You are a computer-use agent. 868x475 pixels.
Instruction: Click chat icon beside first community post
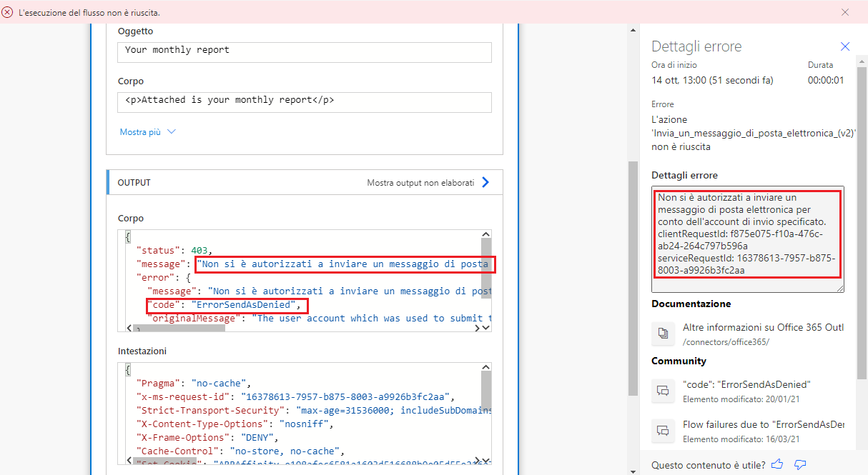(x=663, y=391)
